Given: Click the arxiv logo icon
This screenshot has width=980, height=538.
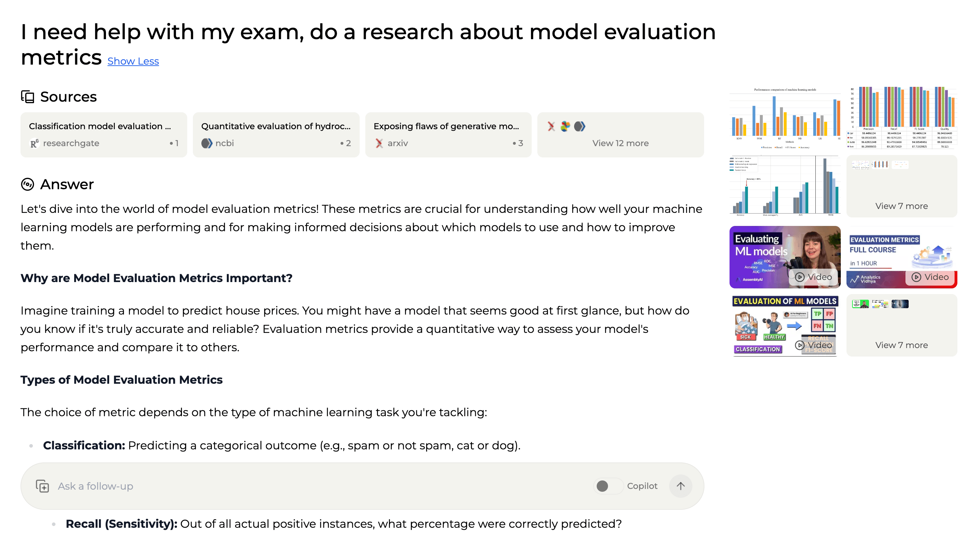Looking at the screenshot, I should tap(379, 143).
